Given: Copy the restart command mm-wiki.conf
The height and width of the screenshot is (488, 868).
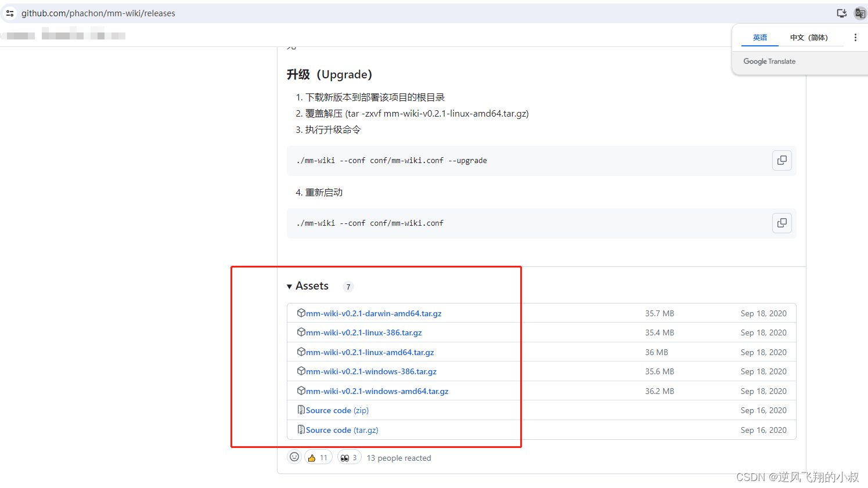Looking at the screenshot, I should [x=782, y=223].
